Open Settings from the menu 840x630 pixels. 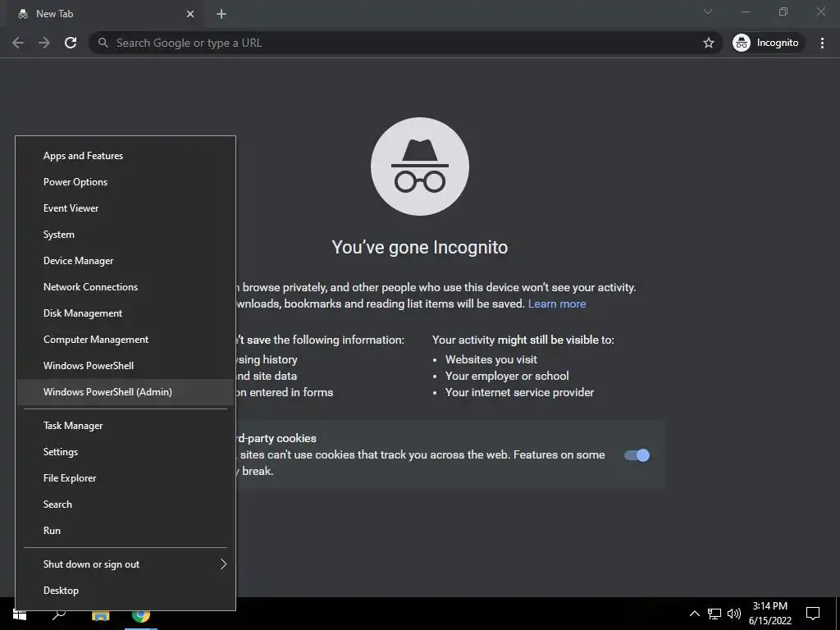(126, 452)
